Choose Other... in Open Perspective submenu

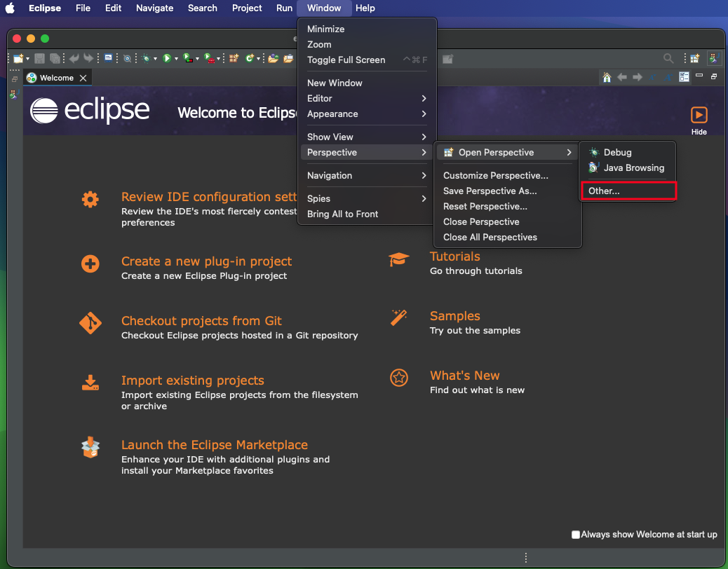pos(628,191)
